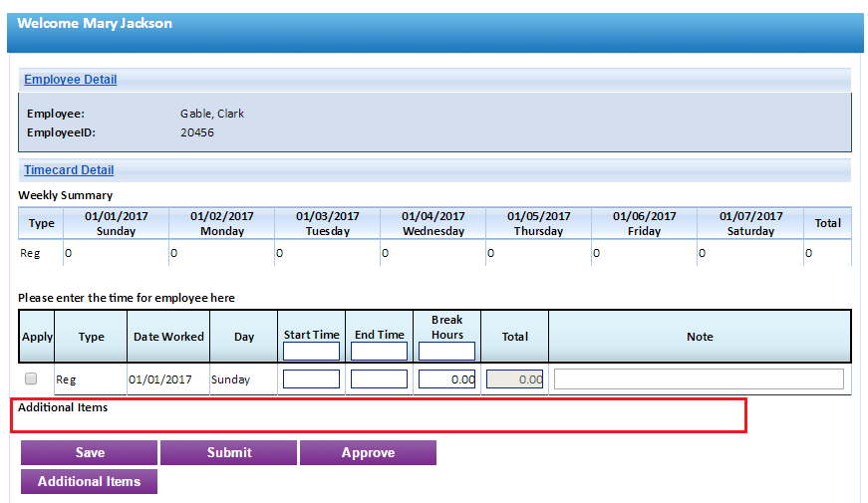Click employee name Gable, Clark

click(x=212, y=114)
